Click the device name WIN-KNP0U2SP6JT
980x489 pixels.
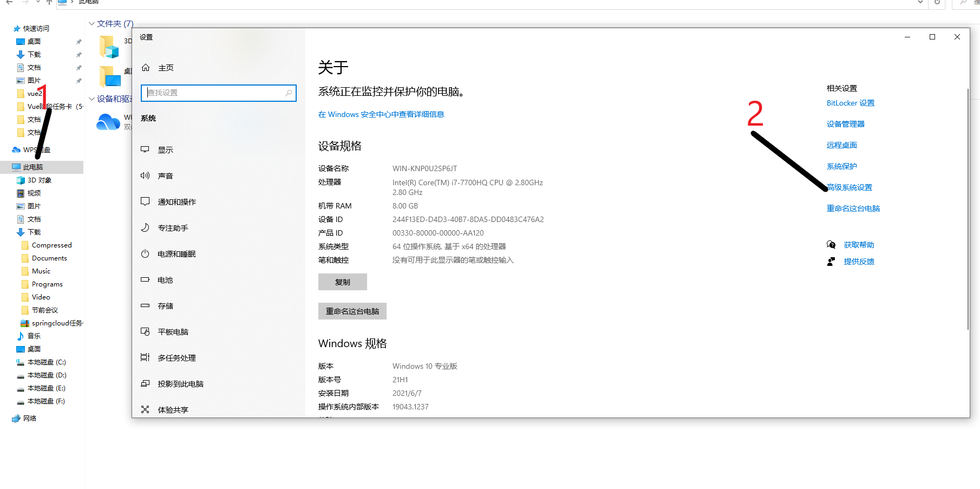tap(424, 168)
